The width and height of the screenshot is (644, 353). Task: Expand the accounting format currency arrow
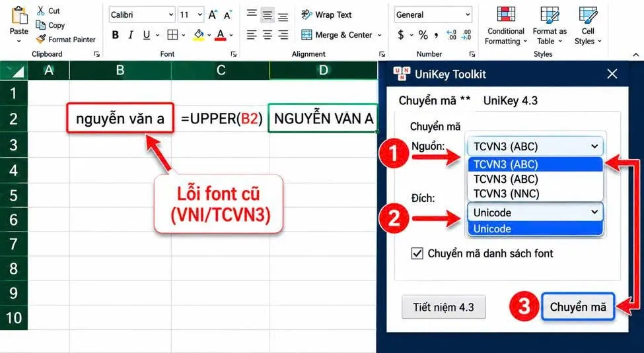point(411,36)
